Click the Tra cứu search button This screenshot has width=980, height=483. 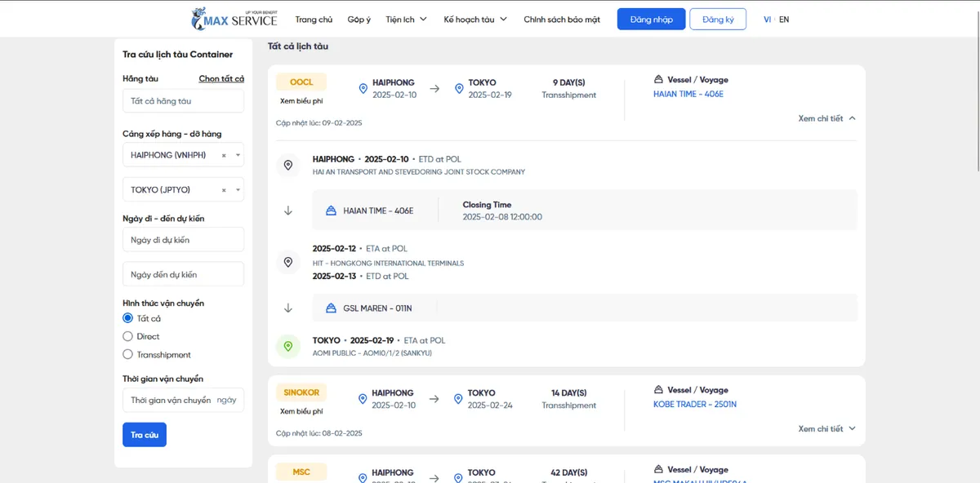pyautogui.click(x=145, y=435)
